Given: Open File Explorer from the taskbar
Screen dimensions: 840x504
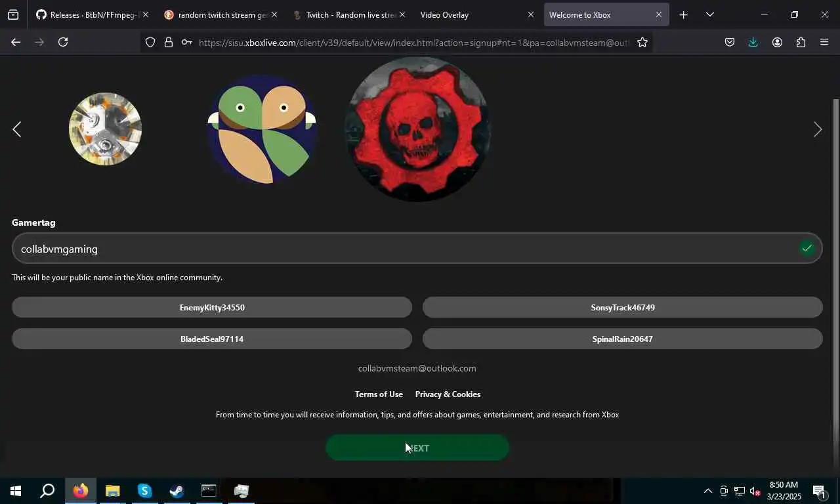Looking at the screenshot, I should [x=112, y=491].
